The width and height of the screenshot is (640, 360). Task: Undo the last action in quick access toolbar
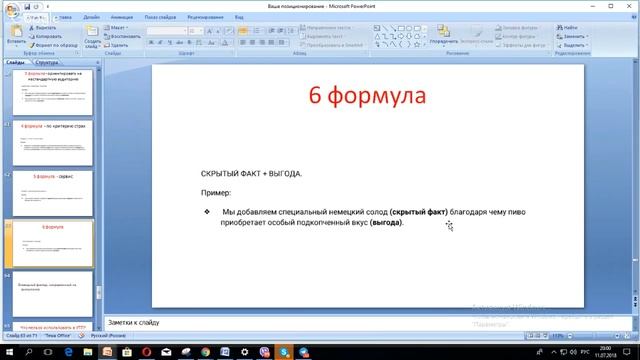pyautogui.click(x=36, y=7)
